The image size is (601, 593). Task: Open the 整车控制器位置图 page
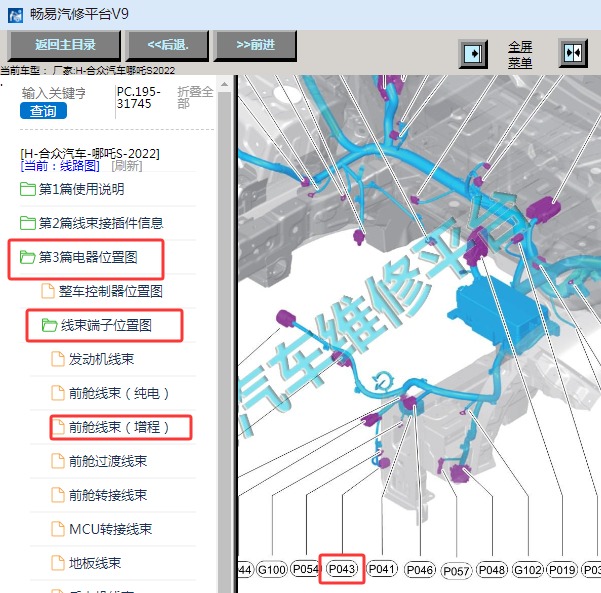click(110, 291)
